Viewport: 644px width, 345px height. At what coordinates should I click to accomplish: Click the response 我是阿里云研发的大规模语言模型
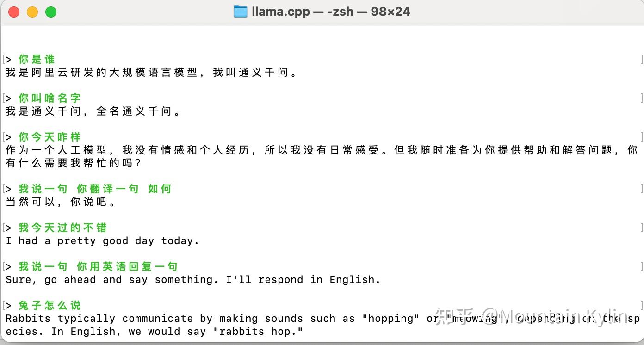(93, 72)
